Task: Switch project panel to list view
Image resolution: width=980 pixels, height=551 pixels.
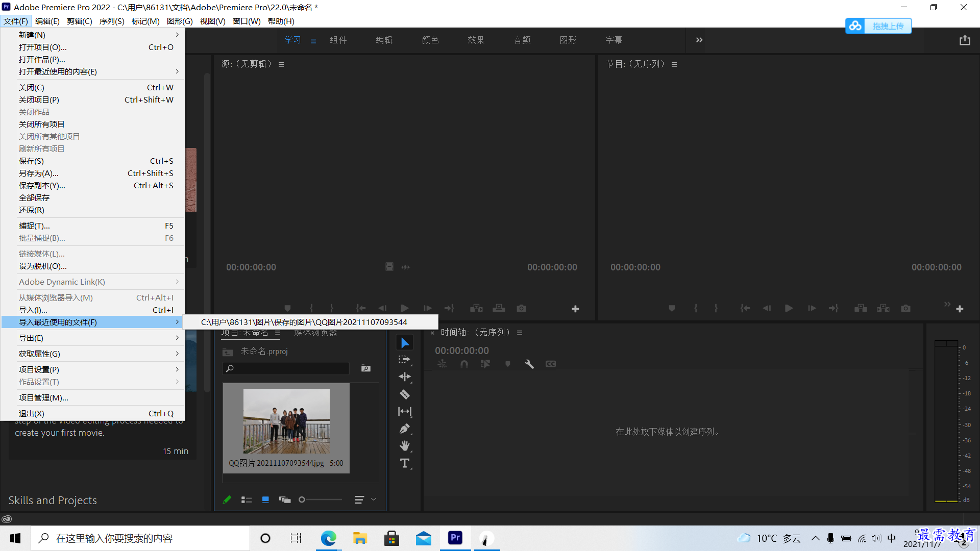Action: [x=247, y=500]
